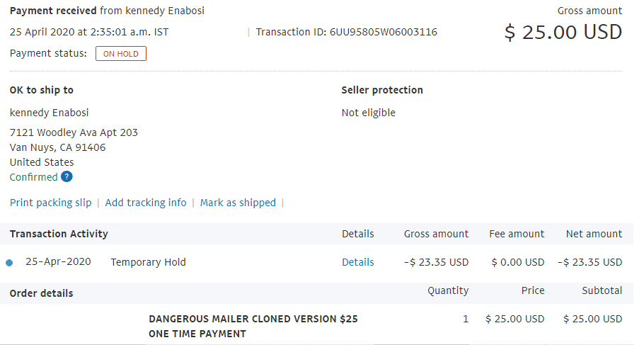644x345 pixels.
Task: Select Mark as shipped link
Action: (x=238, y=203)
